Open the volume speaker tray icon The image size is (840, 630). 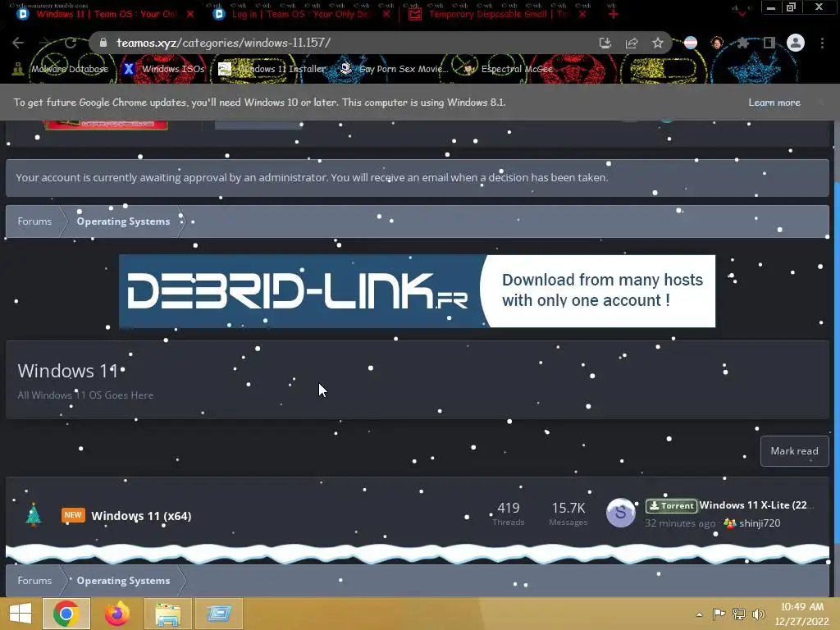[759, 614]
